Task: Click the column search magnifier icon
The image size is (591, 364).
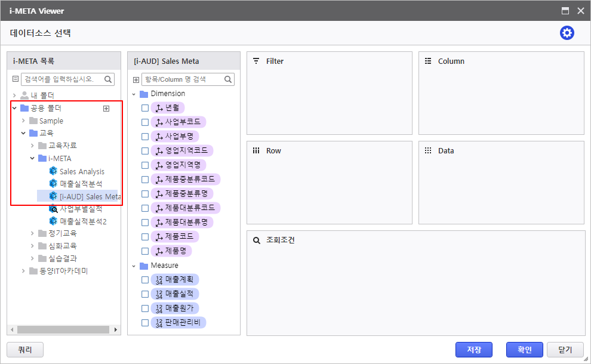Action: click(x=228, y=79)
